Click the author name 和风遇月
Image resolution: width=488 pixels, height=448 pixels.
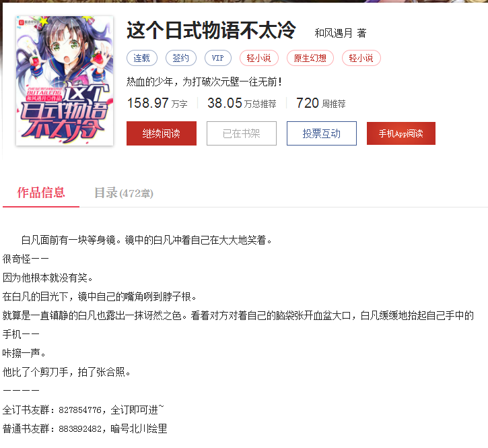pos(333,33)
